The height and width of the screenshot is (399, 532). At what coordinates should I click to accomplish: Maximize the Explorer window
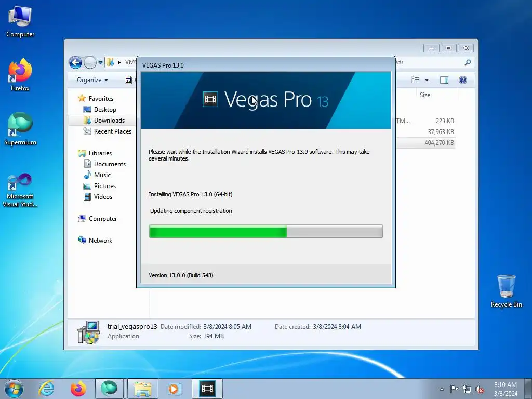click(448, 48)
